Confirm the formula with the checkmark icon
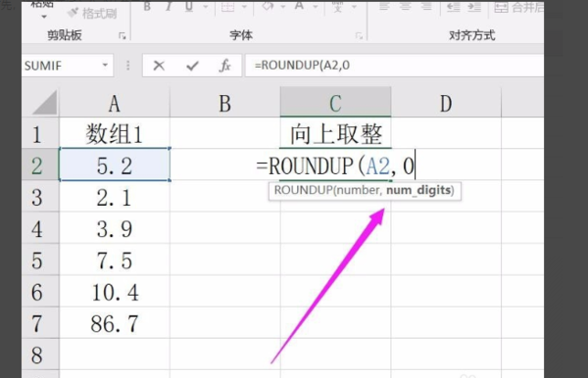This screenshot has height=378, width=588. (x=192, y=66)
